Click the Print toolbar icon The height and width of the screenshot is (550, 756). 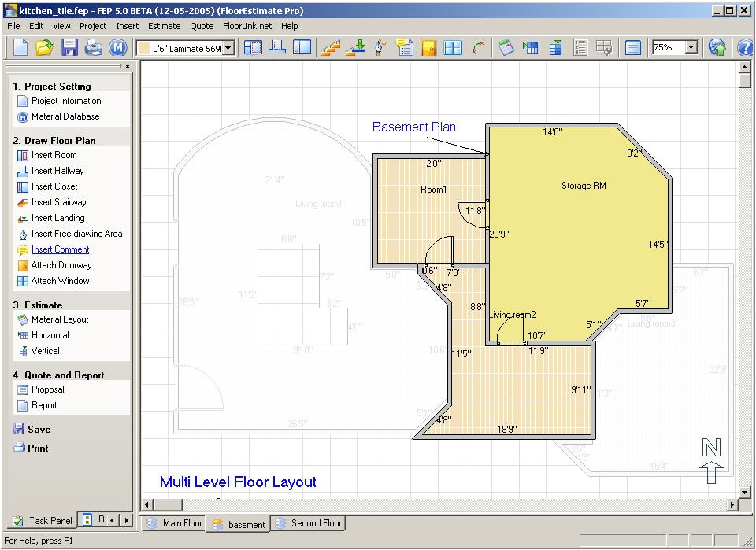[x=93, y=48]
